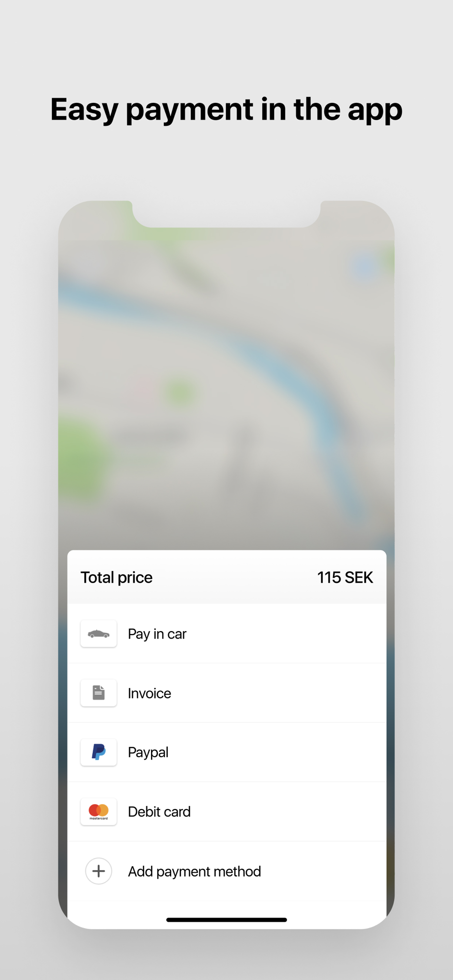Tap the large green park area on map

pos(81,458)
